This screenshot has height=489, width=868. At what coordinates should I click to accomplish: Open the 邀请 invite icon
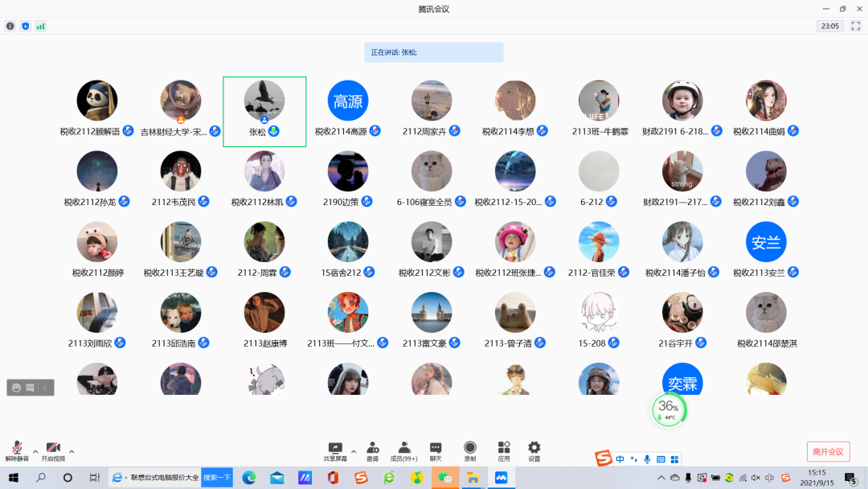click(x=373, y=450)
